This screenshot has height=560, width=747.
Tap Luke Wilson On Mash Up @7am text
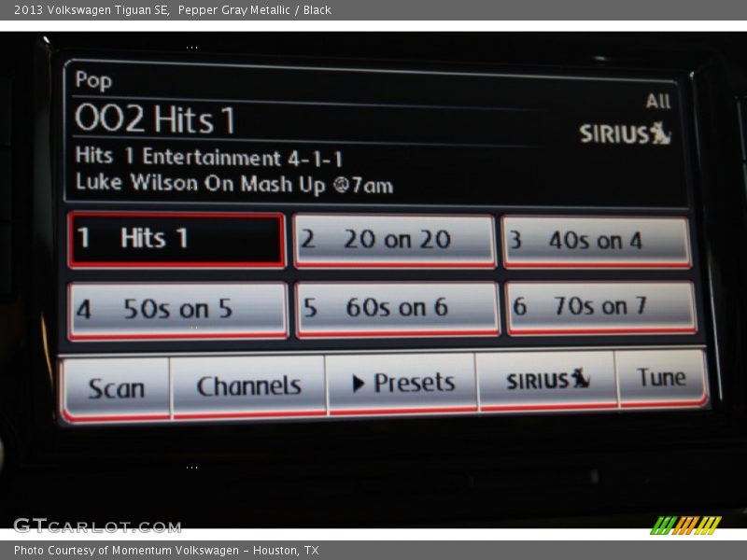point(234,184)
